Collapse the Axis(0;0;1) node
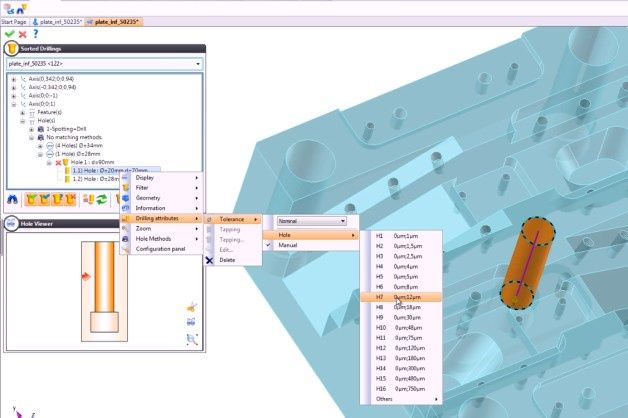 tap(14, 104)
